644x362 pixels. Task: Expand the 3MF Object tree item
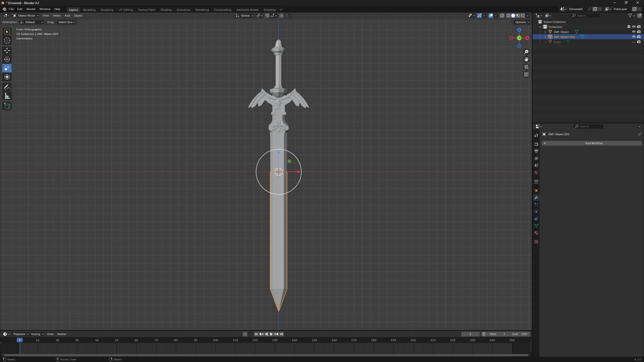(x=545, y=32)
